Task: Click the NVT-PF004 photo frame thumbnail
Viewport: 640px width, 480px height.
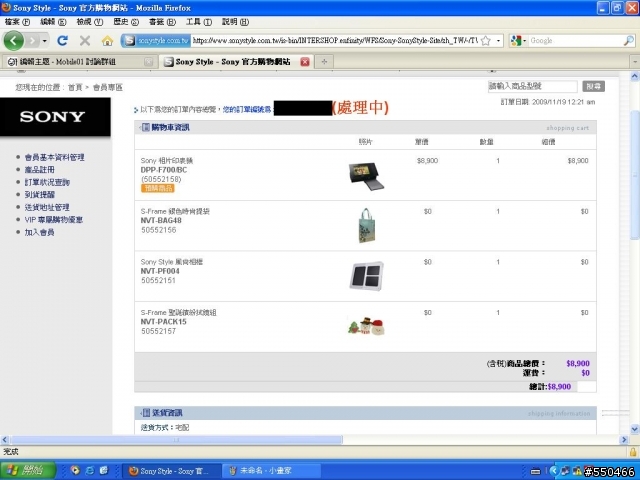Action: coord(367,276)
